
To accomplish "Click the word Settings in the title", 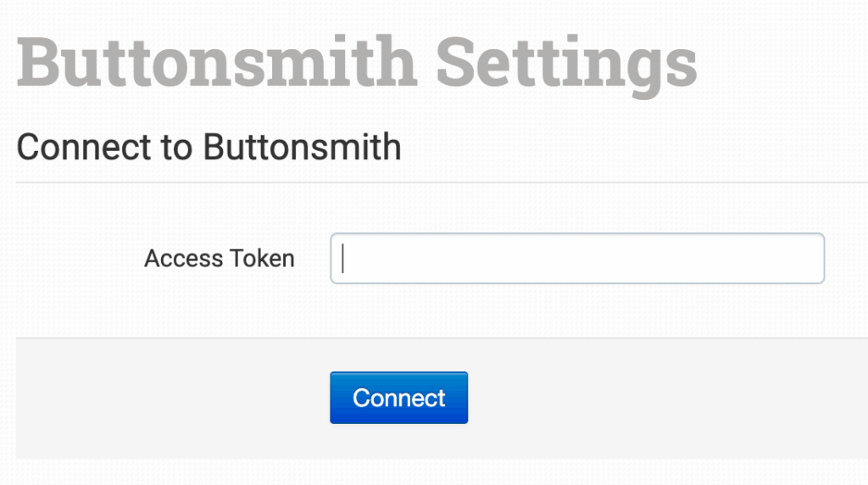I will coord(565,63).
